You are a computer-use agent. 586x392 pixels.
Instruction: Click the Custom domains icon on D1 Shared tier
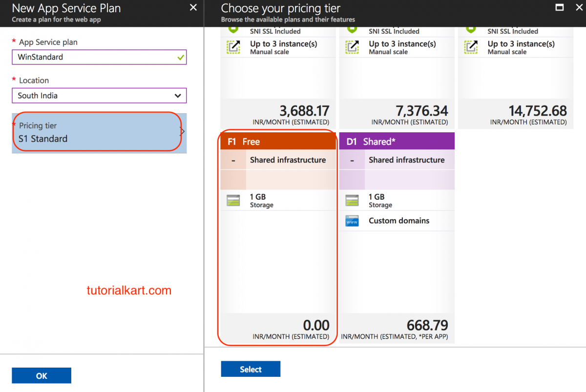(352, 221)
